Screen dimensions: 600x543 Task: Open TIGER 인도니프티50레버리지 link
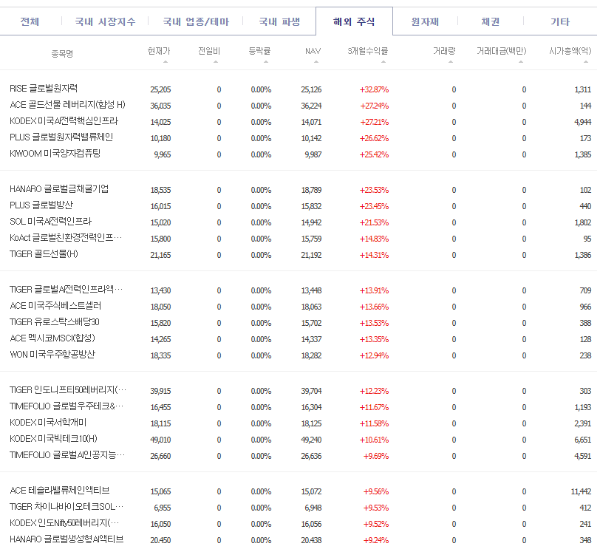point(68,390)
